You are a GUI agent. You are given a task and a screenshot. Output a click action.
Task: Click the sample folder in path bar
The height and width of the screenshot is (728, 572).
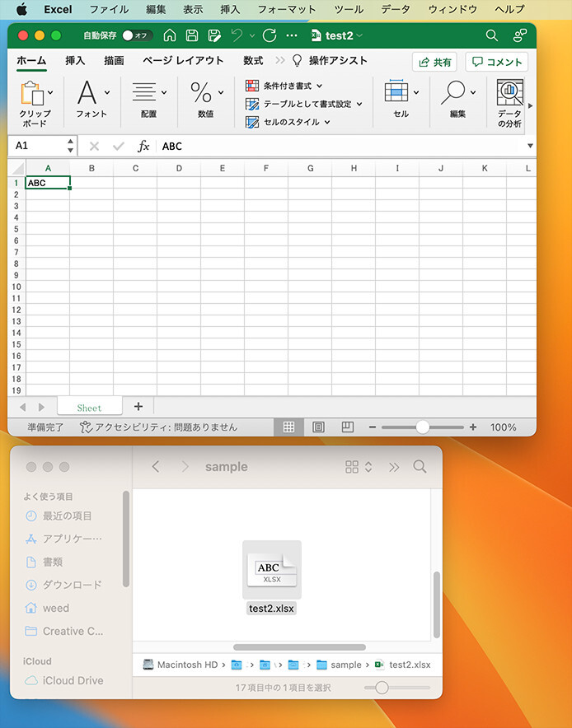[339, 665]
